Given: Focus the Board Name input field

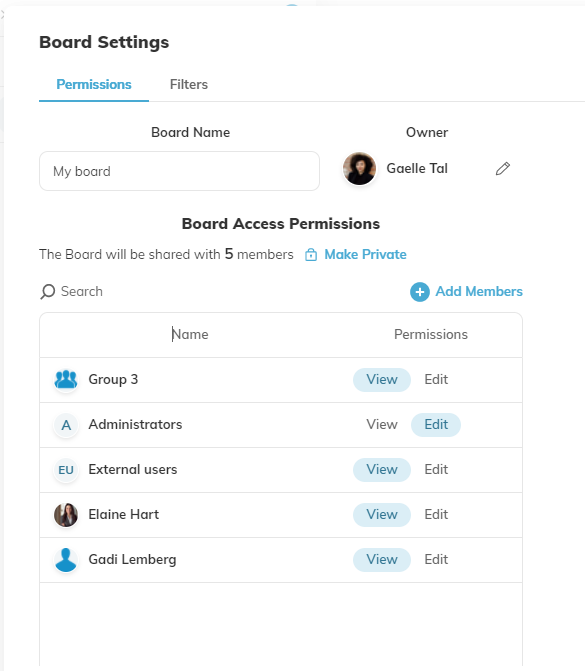Looking at the screenshot, I should tap(179, 171).
